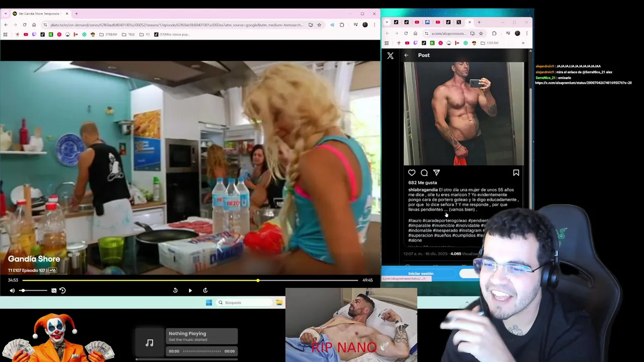This screenshot has height=362, width=644.
Task: Bookmark the X post
Action: [x=516, y=172]
